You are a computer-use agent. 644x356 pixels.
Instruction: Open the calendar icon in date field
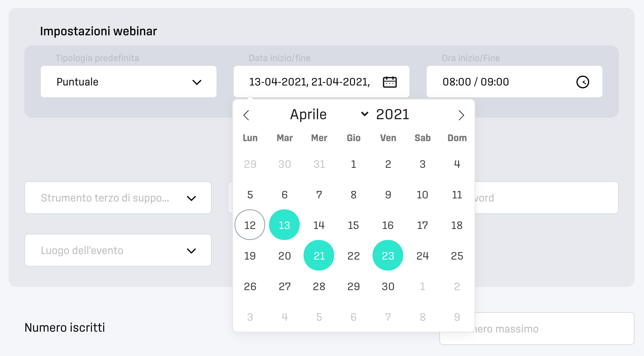tap(389, 82)
